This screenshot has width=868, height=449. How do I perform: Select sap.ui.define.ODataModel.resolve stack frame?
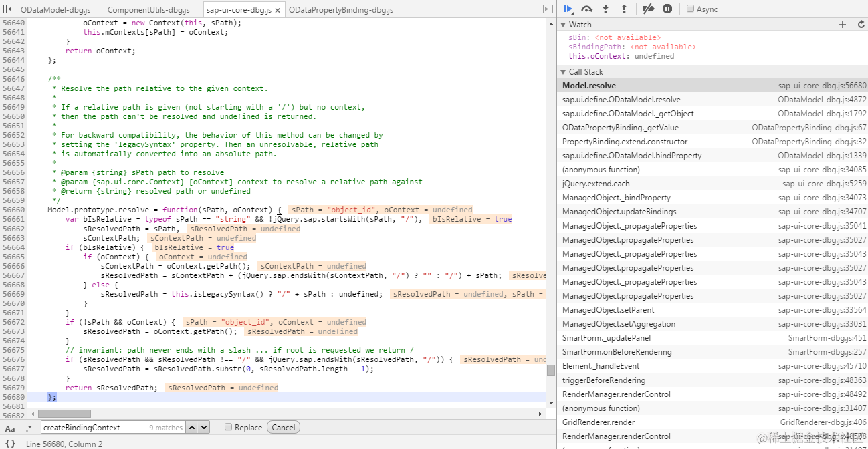(712, 100)
